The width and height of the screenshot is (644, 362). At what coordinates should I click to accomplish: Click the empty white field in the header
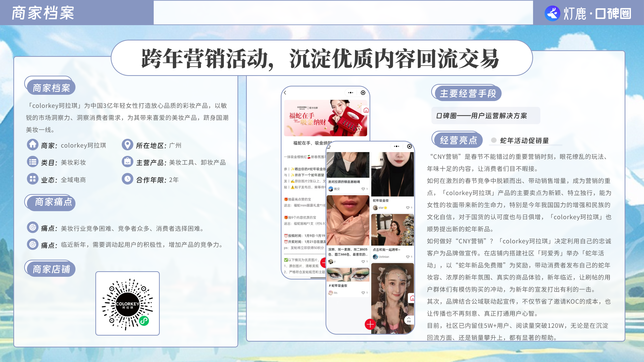(343, 13)
